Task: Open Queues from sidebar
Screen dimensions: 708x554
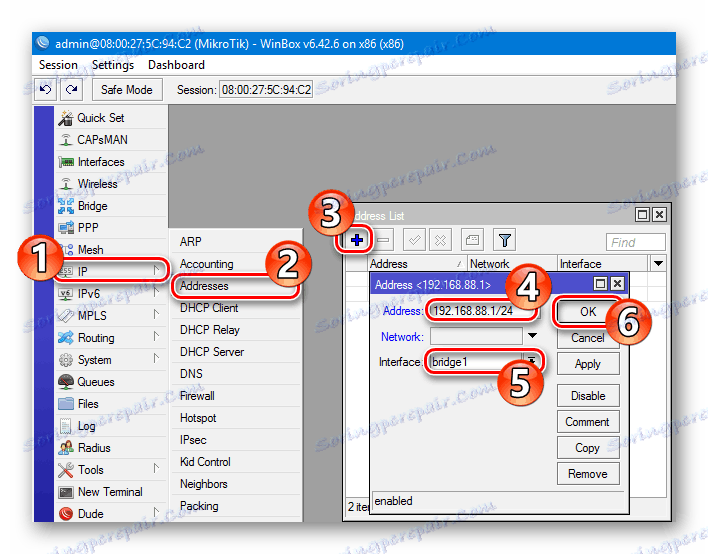Action: pyautogui.click(x=111, y=382)
